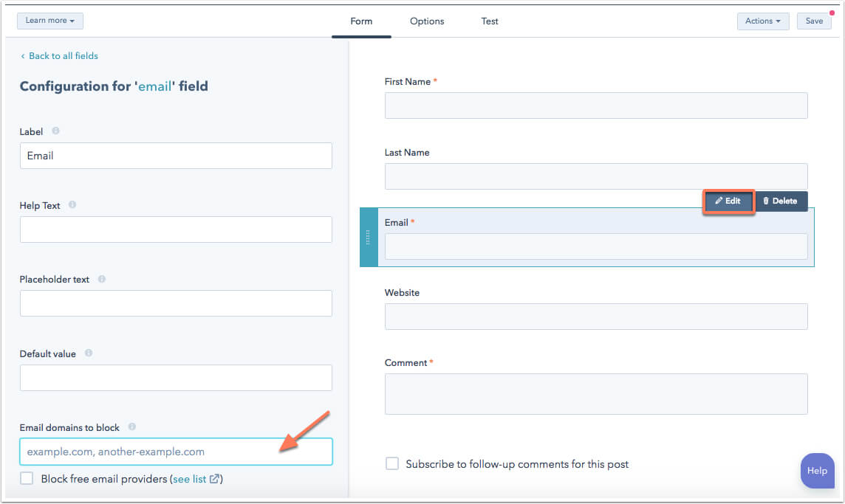The height and width of the screenshot is (504, 845).
Task: Delete the Email field via trash button
Action: click(x=780, y=201)
